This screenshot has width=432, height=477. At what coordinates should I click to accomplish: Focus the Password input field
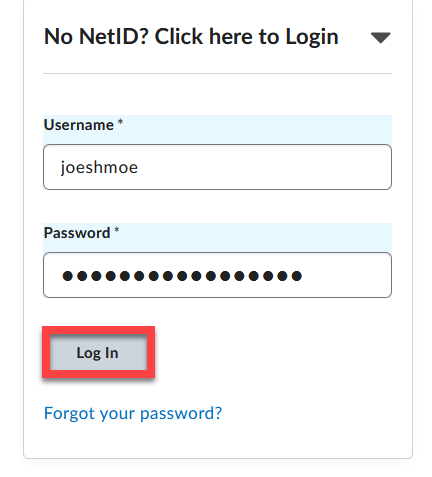click(217, 275)
